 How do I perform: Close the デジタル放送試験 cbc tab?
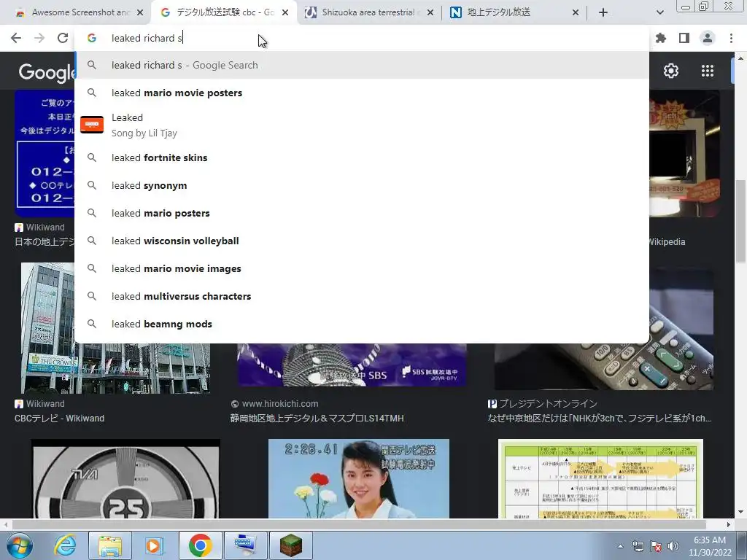coord(285,13)
